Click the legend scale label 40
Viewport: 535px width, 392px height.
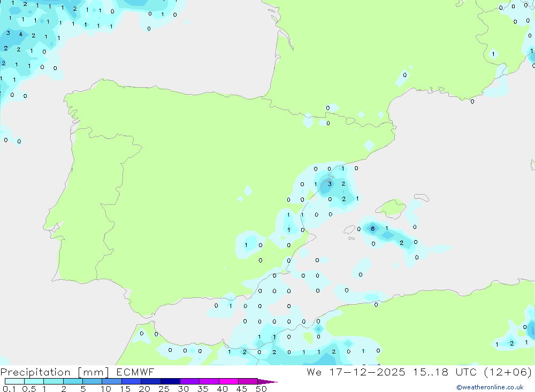coord(222,389)
